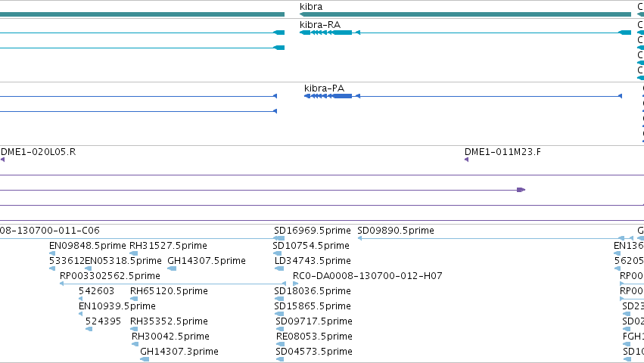Viewport: 644px width, 363px height.
Task: Select the 524395 feature label
Action: 103,321
